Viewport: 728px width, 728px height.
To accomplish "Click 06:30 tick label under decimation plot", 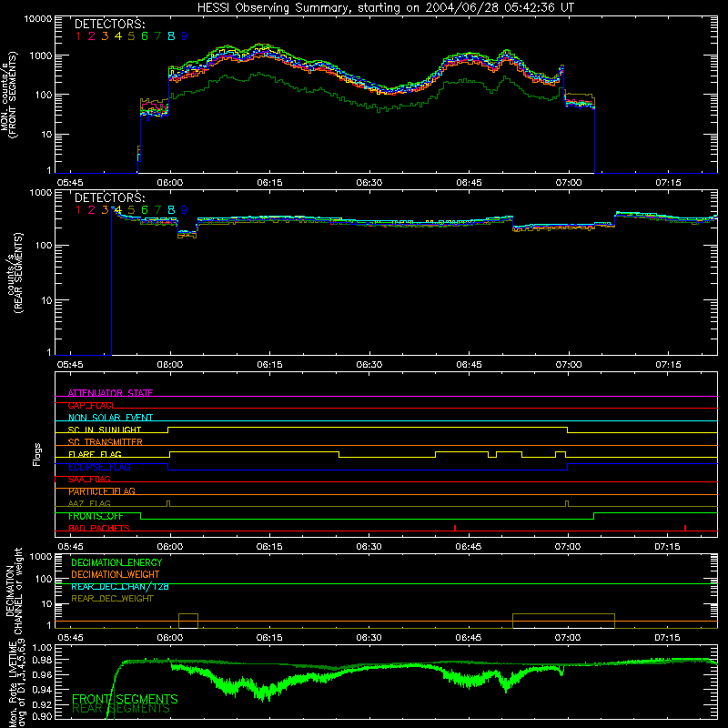I will click(x=369, y=638).
